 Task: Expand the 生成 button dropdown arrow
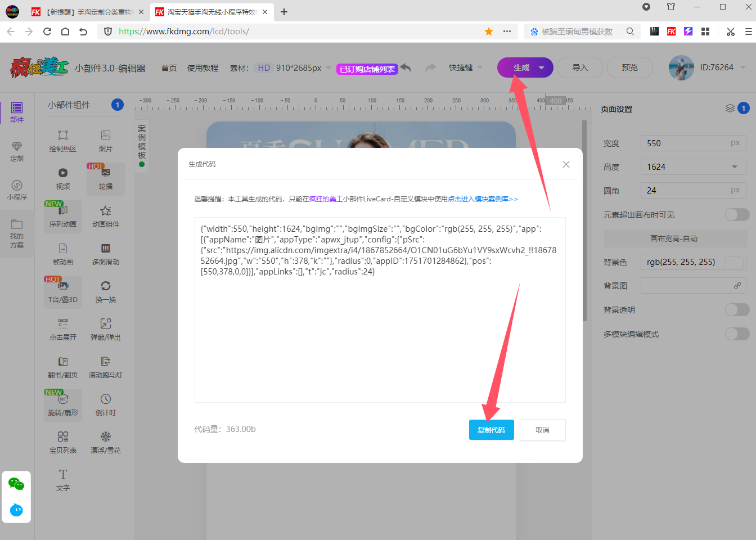tap(542, 67)
